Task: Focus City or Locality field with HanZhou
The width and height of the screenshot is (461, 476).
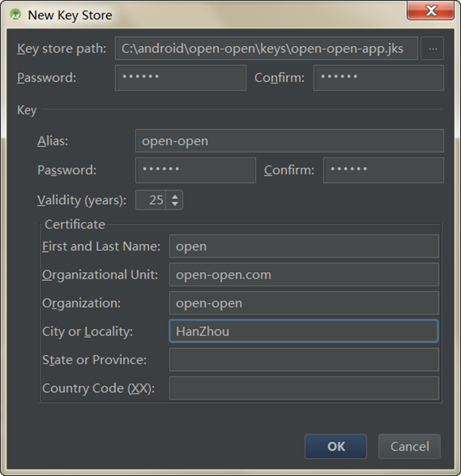Action: pyautogui.click(x=304, y=331)
